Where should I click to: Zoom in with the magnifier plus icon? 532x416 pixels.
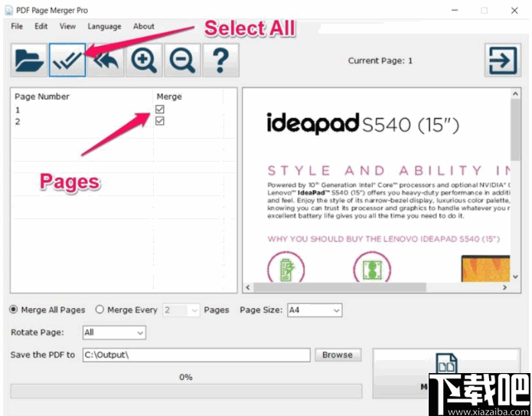point(144,60)
